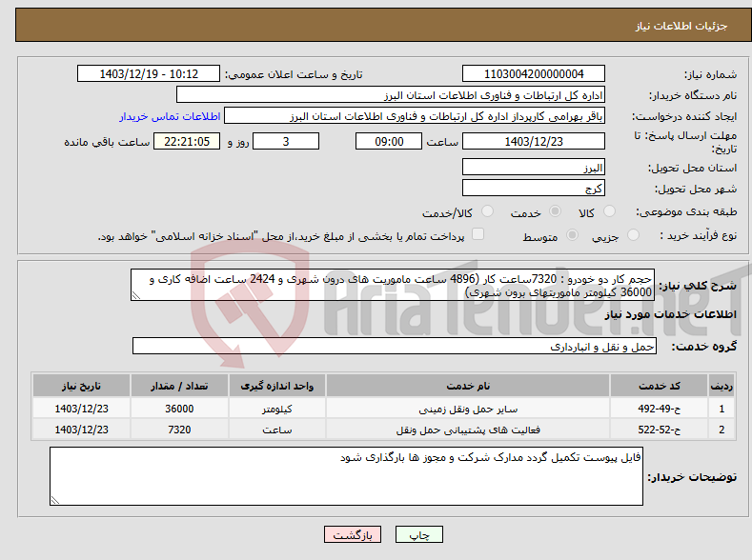
Task: Click the request creator name field
Action: 415,116
